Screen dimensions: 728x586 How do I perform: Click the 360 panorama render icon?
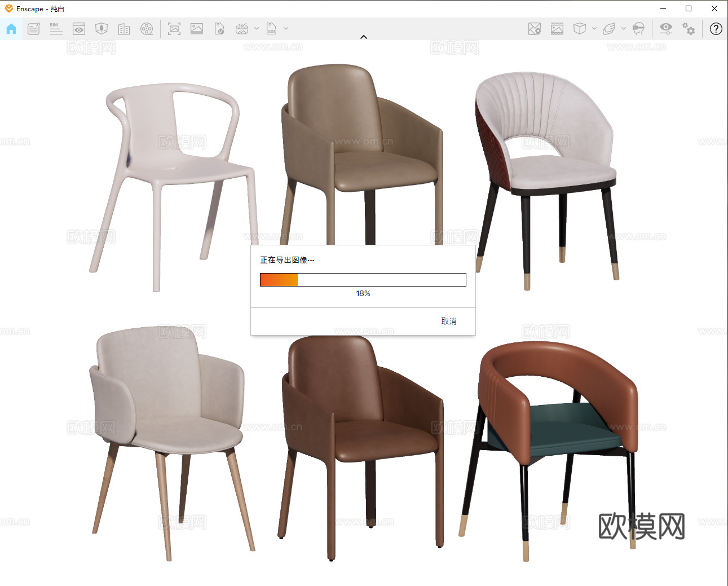[242, 29]
